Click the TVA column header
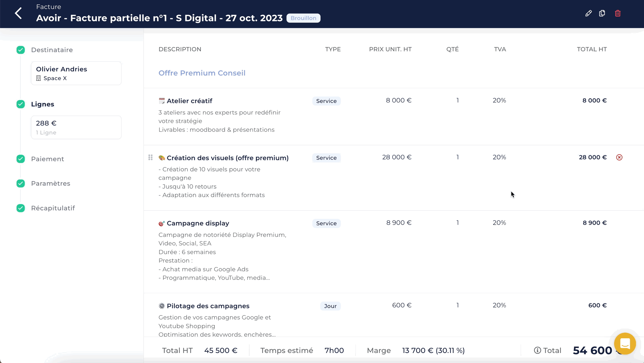 500,49
